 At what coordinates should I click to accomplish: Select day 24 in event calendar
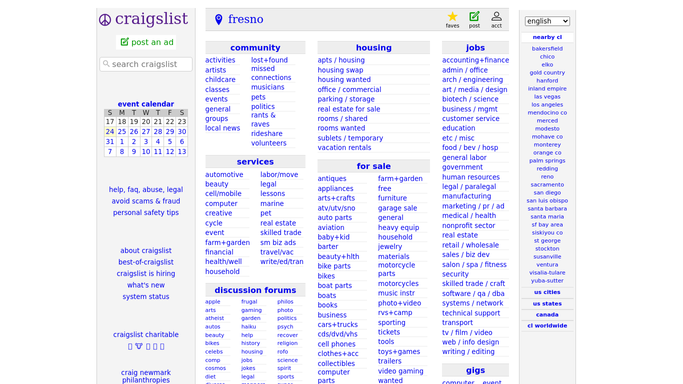point(110,131)
